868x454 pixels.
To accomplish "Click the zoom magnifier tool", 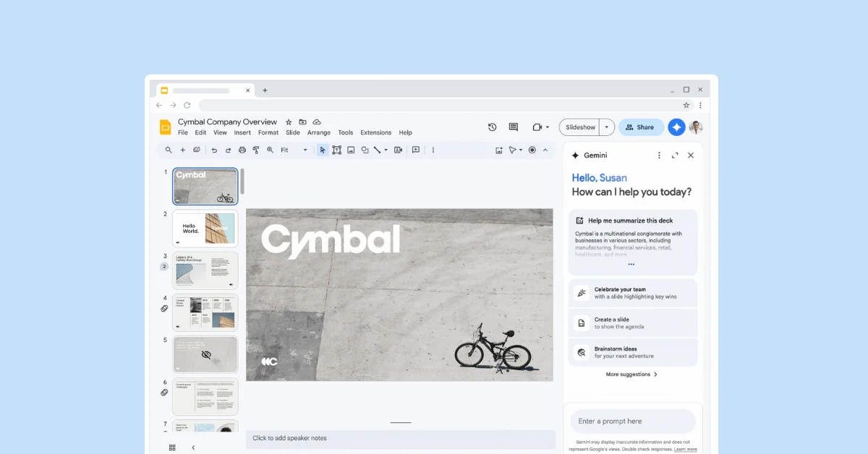I will point(270,150).
